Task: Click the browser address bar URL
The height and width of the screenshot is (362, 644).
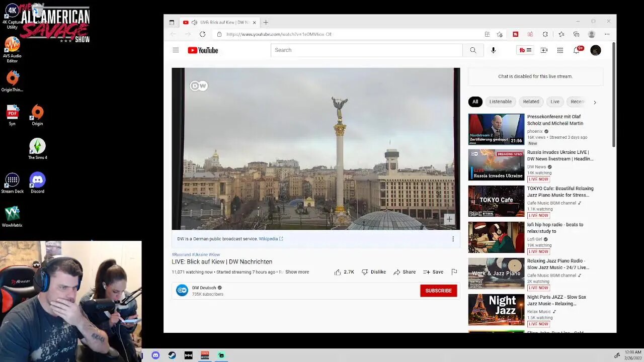Action: (279, 34)
